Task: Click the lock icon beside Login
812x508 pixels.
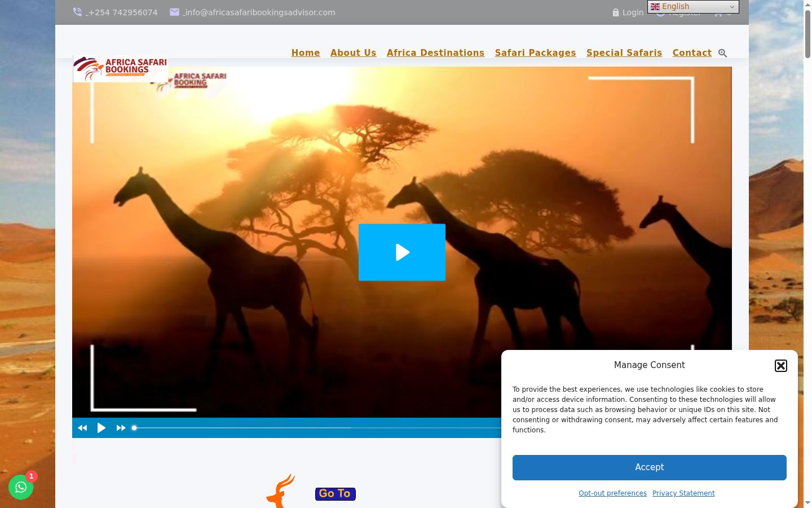Action: (x=616, y=12)
